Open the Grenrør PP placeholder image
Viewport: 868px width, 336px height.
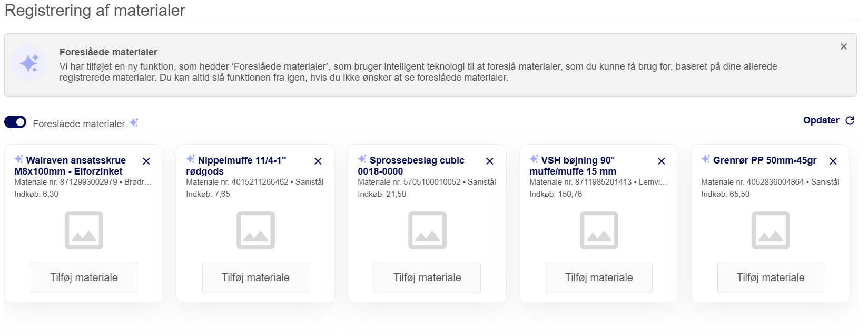[x=771, y=230]
